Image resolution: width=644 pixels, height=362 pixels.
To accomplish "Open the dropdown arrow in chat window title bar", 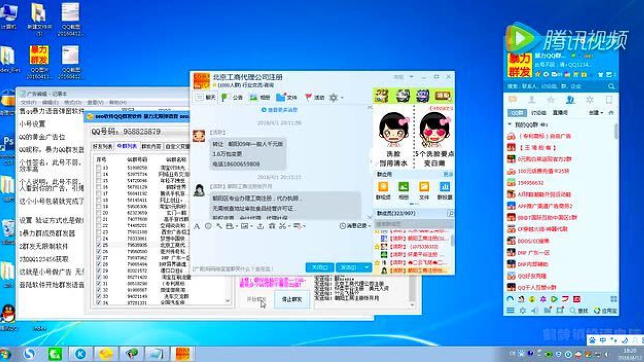I will [412, 77].
